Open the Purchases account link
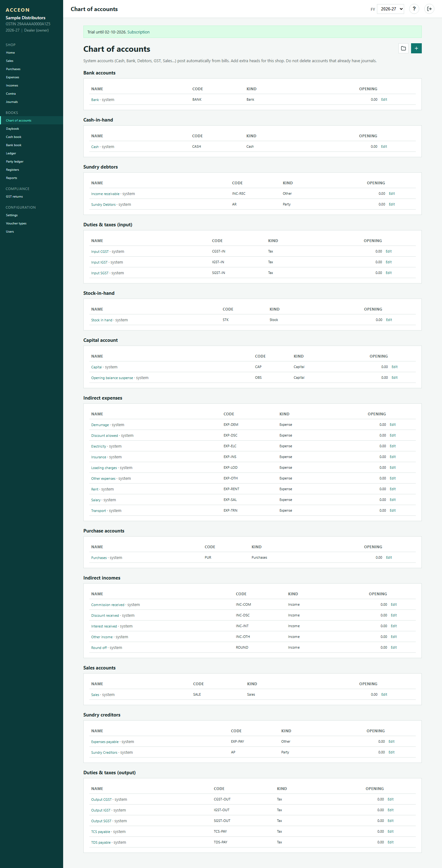Viewport: 442px width, 868px height. [99, 558]
